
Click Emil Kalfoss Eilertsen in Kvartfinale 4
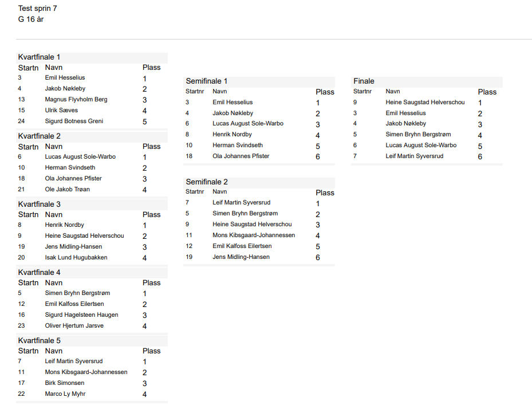(74, 304)
